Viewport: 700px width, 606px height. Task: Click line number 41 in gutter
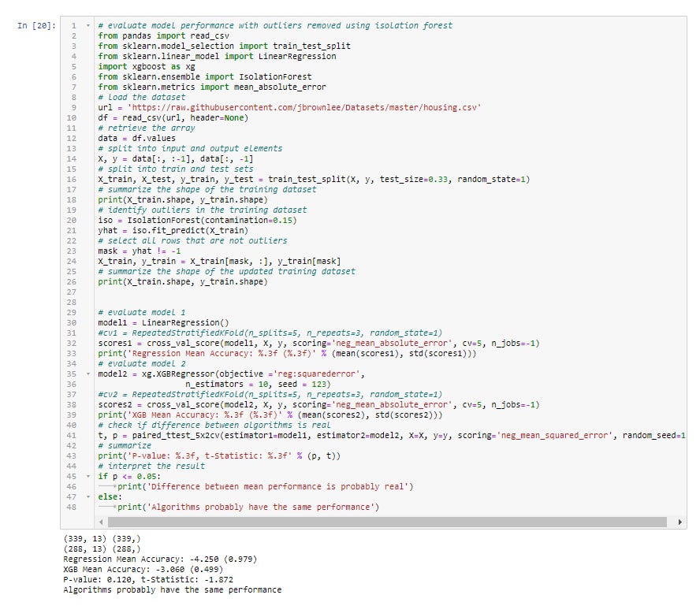click(72, 436)
